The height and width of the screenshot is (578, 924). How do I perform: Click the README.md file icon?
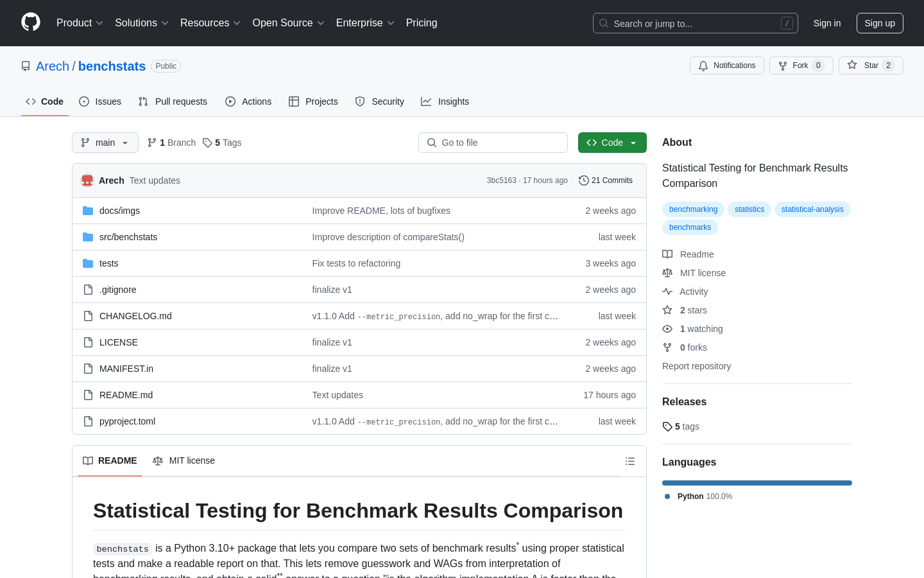(x=88, y=395)
